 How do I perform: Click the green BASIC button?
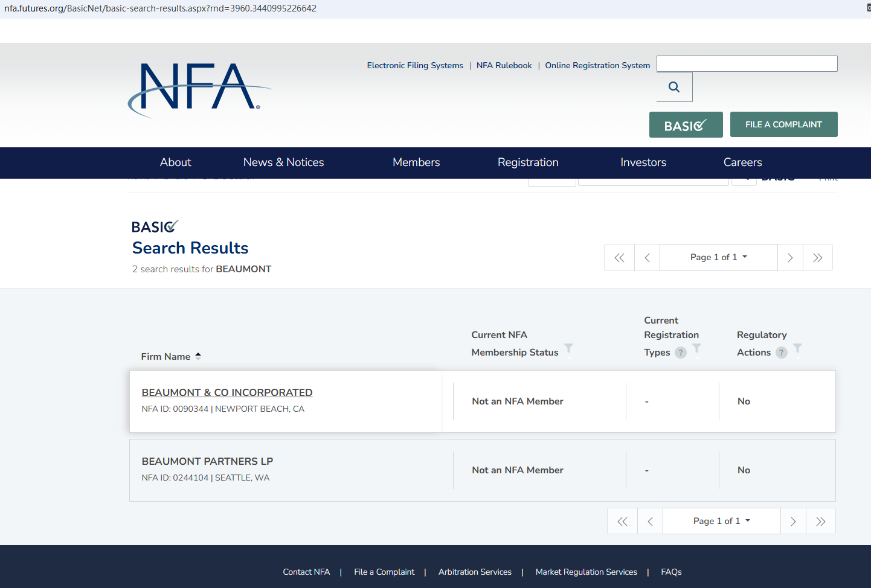pos(686,125)
